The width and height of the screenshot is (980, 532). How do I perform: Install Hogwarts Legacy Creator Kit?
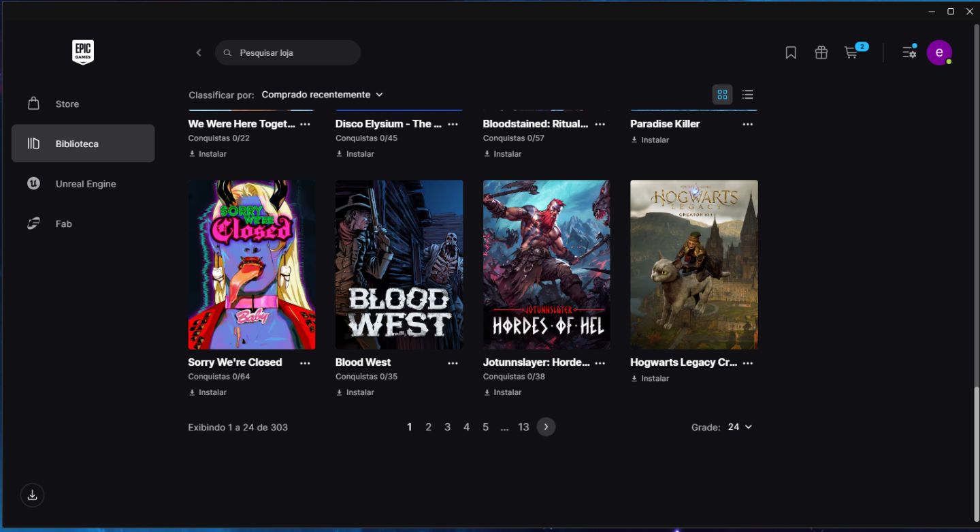[650, 379]
